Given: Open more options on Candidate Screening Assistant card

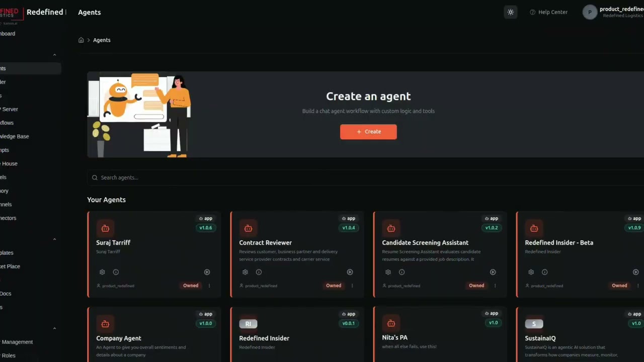Looking at the screenshot, I should 495,286.
